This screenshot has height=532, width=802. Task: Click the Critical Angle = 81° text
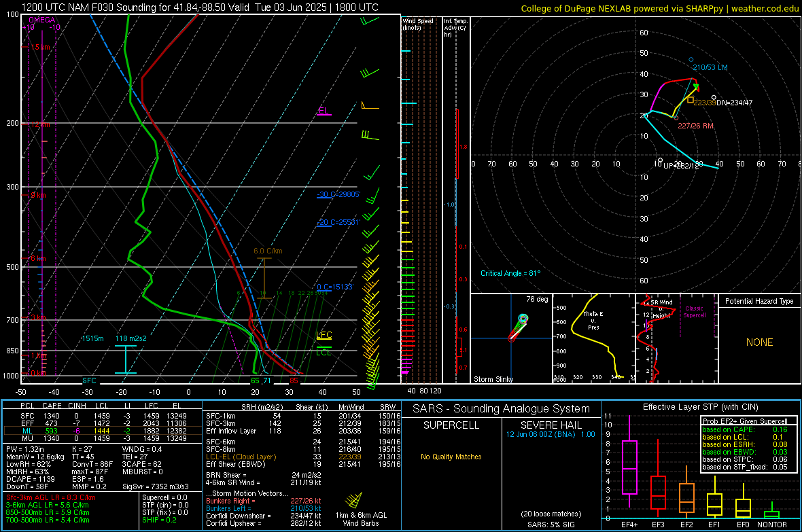click(510, 273)
